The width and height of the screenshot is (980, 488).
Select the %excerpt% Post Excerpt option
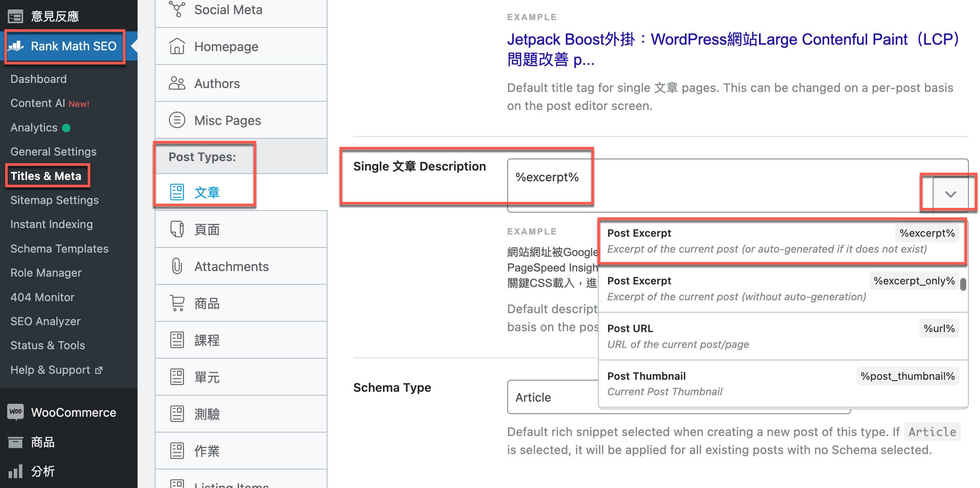[783, 241]
